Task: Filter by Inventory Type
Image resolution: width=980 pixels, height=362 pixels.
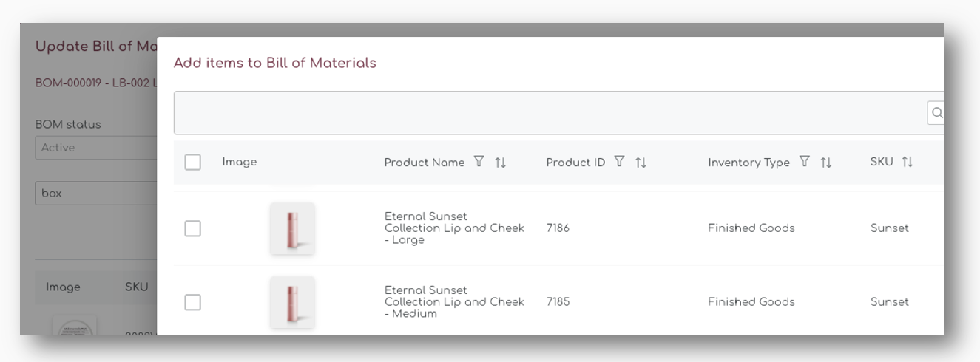Action: [x=805, y=162]
